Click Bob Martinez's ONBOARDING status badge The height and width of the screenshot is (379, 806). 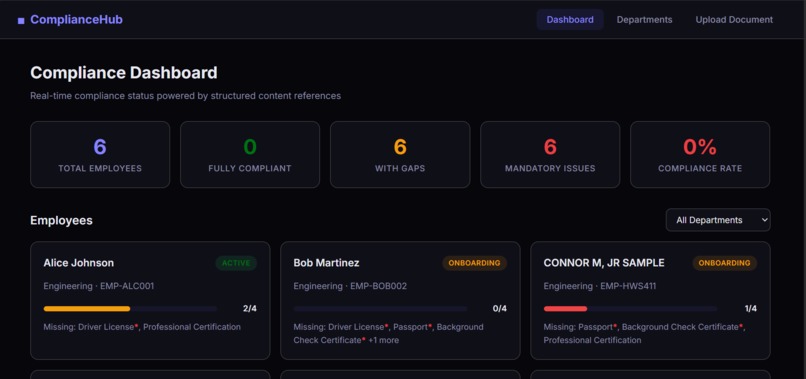pos(474,263)
